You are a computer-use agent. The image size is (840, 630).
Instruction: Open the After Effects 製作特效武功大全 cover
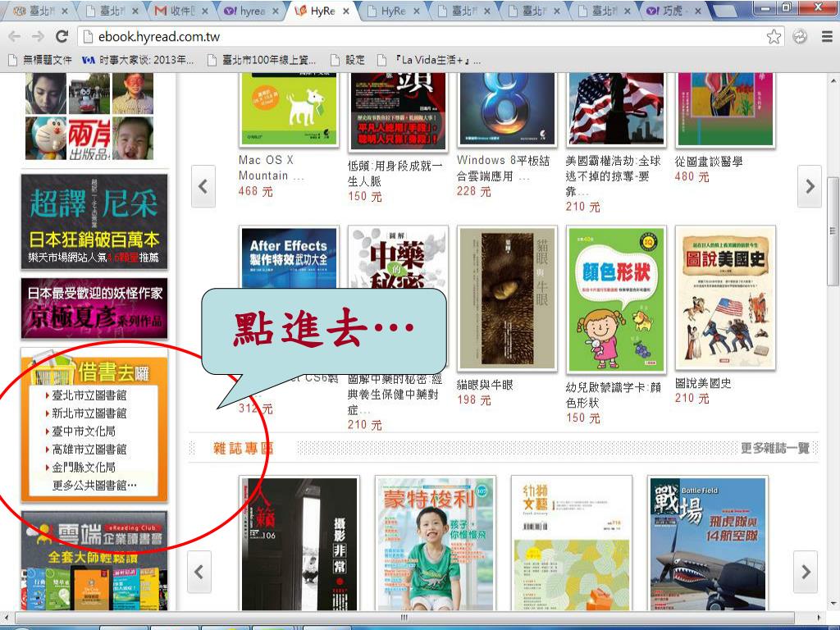coord(290,257)
